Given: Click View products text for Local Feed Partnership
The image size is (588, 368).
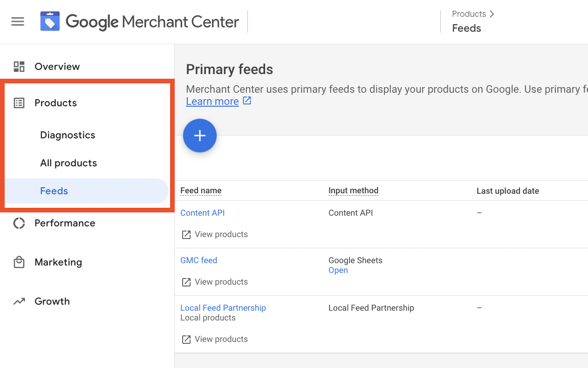Looking at the screenshot, I should pos(221,339).
